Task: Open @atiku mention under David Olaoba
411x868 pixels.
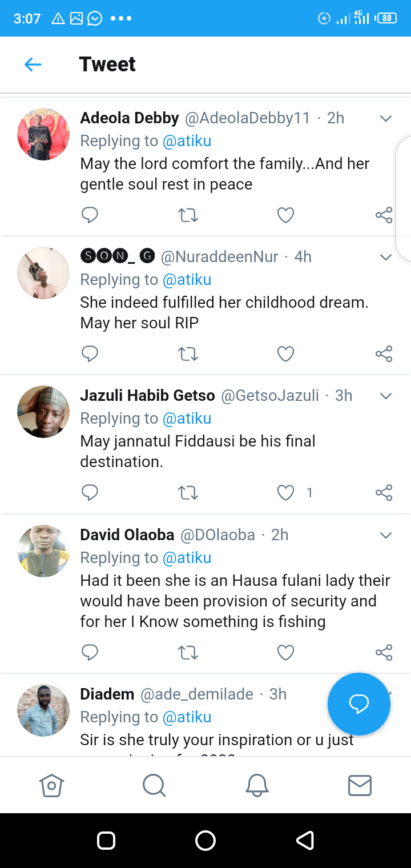Action: click(187, 558)
